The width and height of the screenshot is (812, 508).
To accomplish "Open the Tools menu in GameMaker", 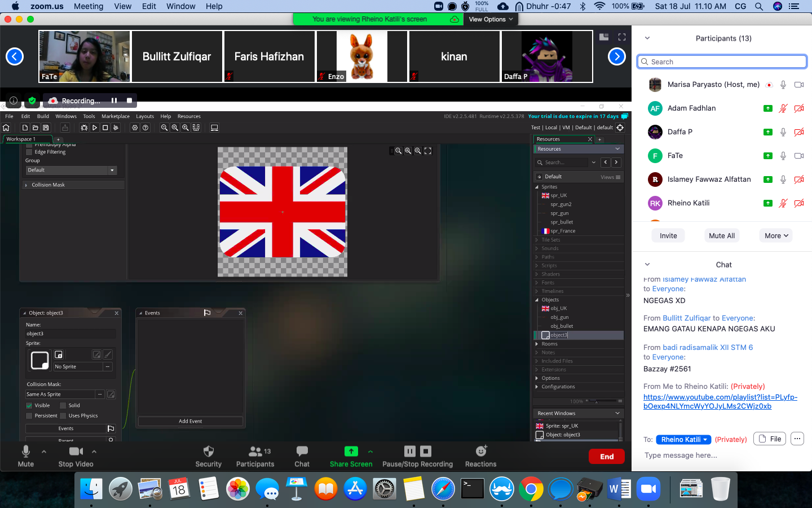I will point(89,116).
